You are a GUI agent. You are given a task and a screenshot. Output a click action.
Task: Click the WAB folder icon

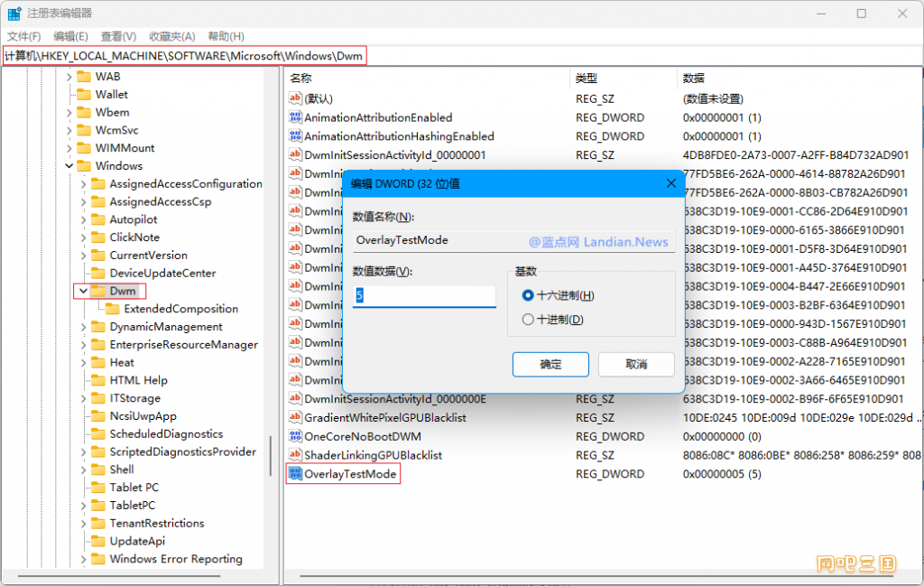[84, 77]
